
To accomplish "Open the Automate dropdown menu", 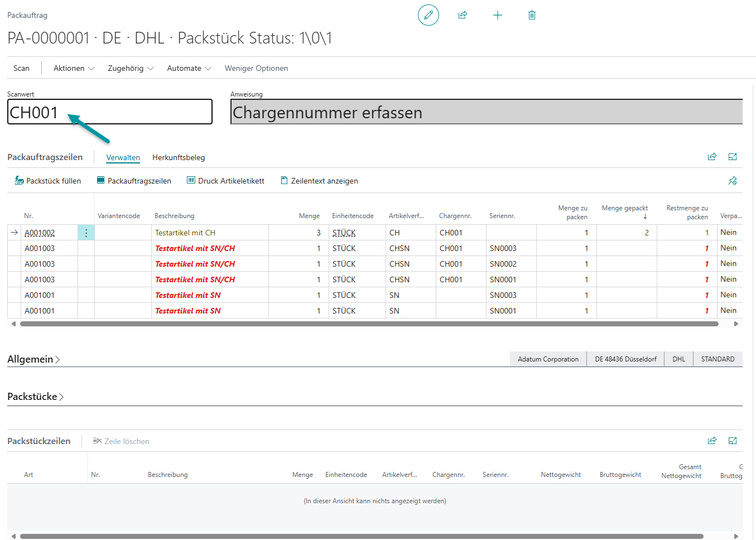I will [189, 68].
